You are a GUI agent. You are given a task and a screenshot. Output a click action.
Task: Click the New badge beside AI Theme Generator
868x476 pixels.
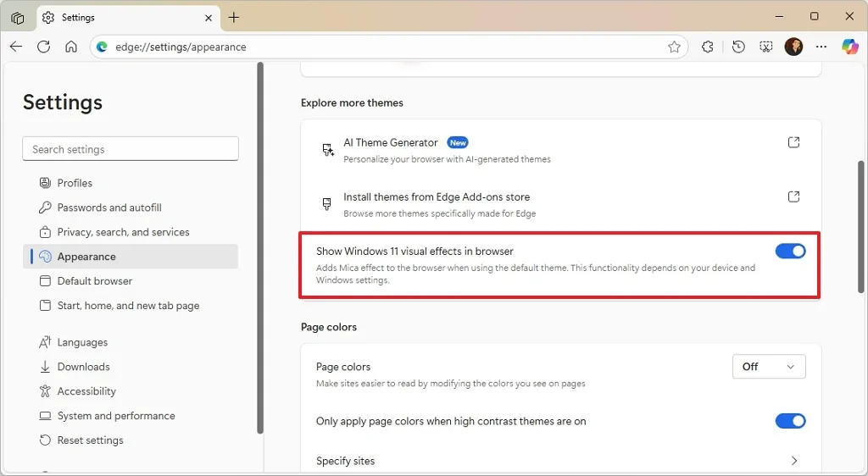pos(458,142)
